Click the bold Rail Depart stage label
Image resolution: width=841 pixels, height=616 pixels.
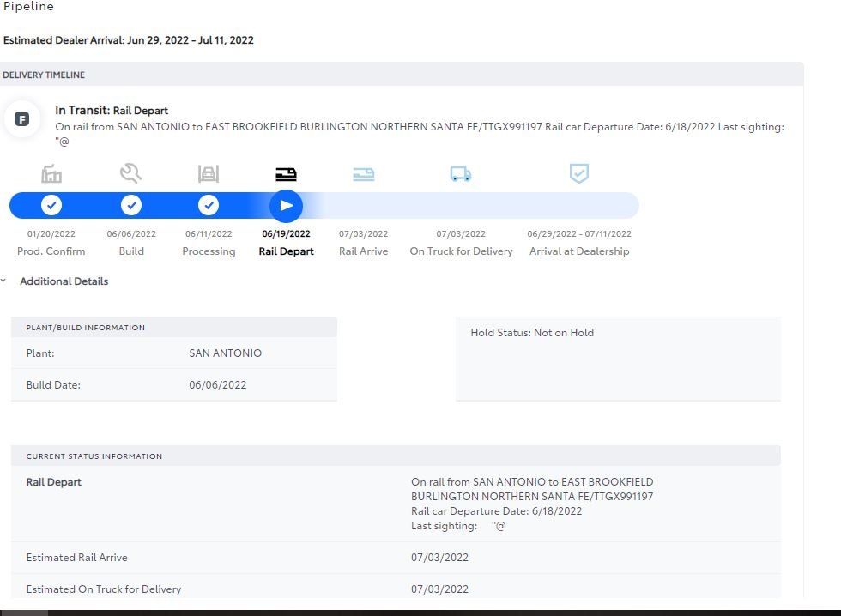pyautogui.click(x=286, y=251)
